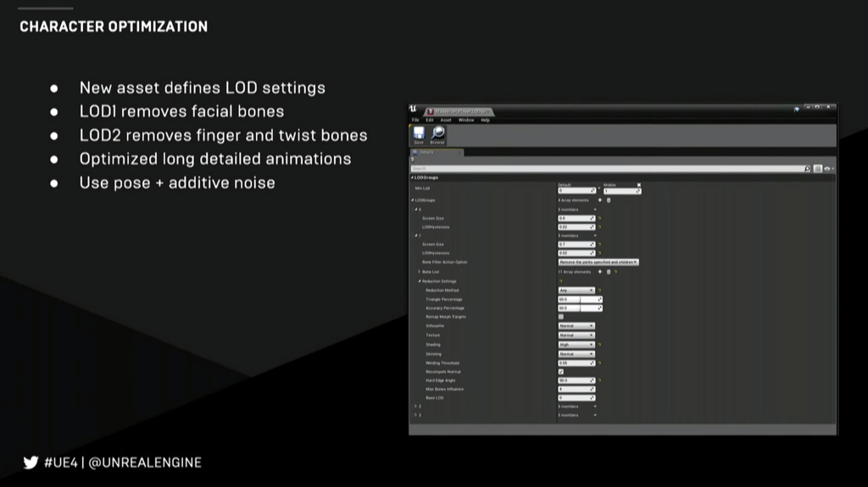Open Silhouette quality dropdown
Viewport: 868px width, 487px height.
click(576, 326)
